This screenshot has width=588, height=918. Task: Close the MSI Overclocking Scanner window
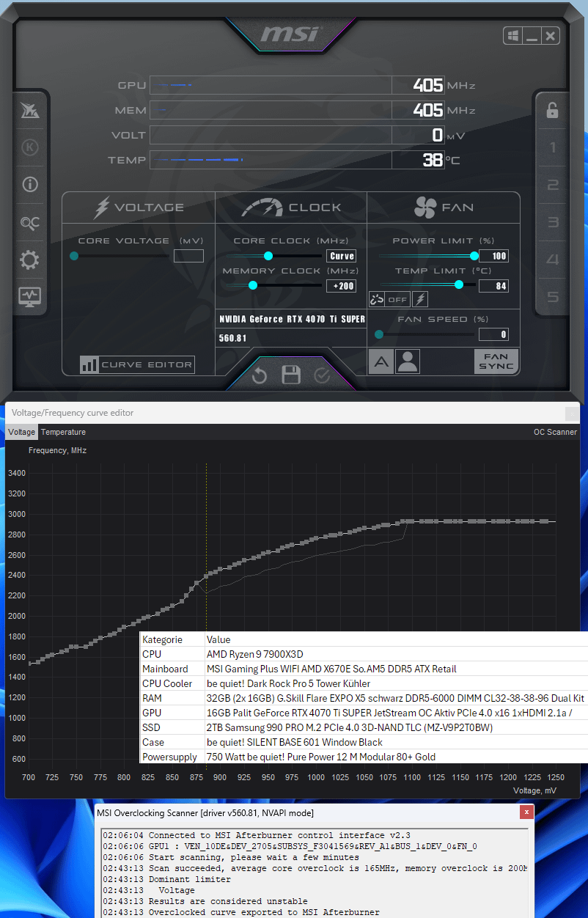pos(526,812)
